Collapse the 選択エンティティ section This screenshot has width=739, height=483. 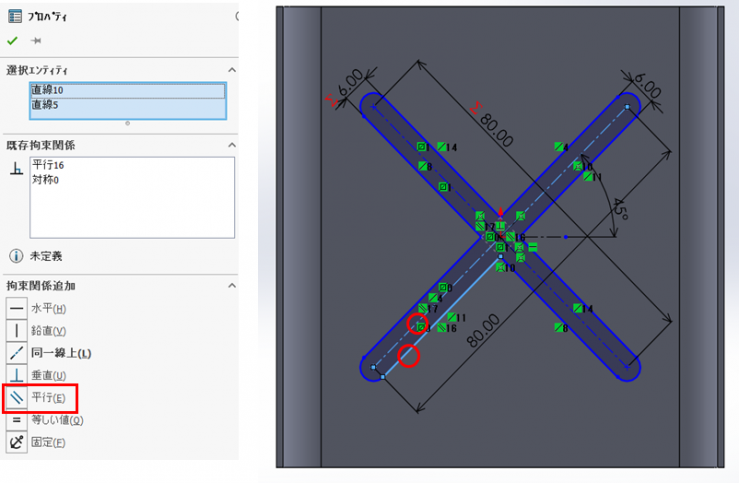pos(232,70)
